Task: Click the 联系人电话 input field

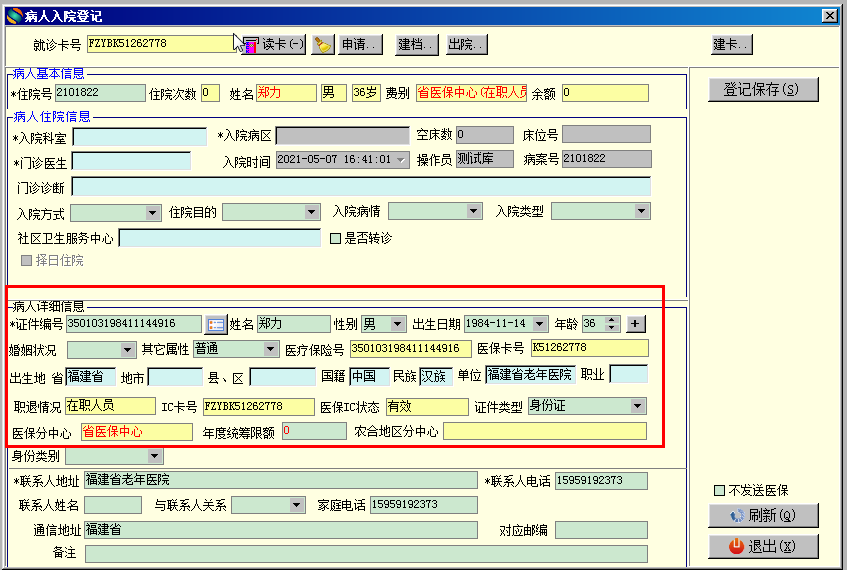Action: pos(601,481)
